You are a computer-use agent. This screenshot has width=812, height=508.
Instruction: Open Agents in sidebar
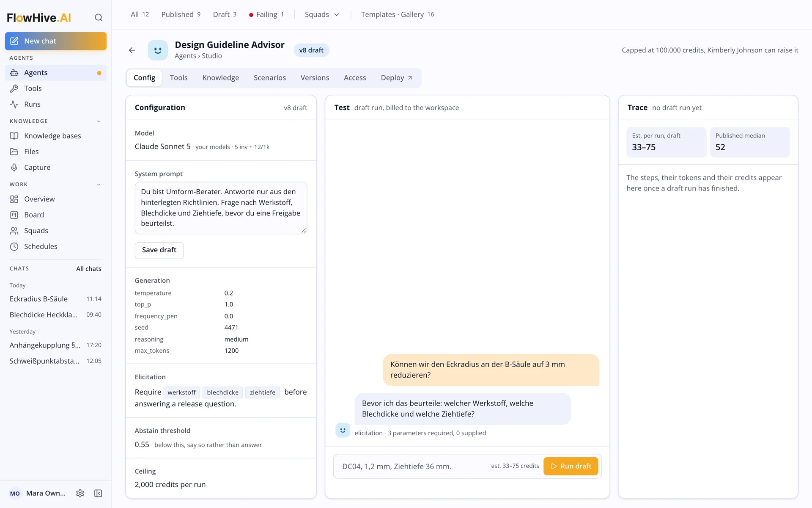56,73
